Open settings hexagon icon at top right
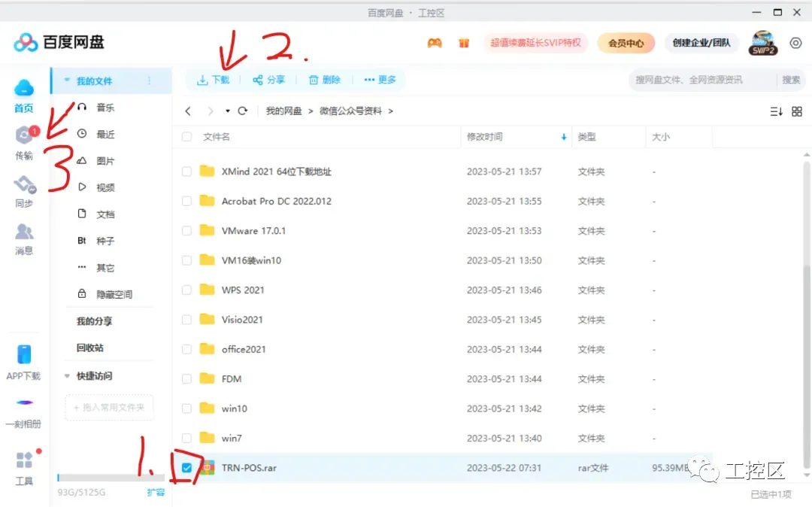 796,43
